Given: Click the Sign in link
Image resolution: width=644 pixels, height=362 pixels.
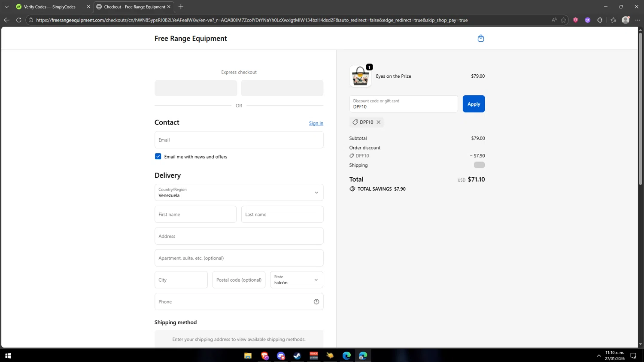Looking at the screenshot, I should click(316, 123).
